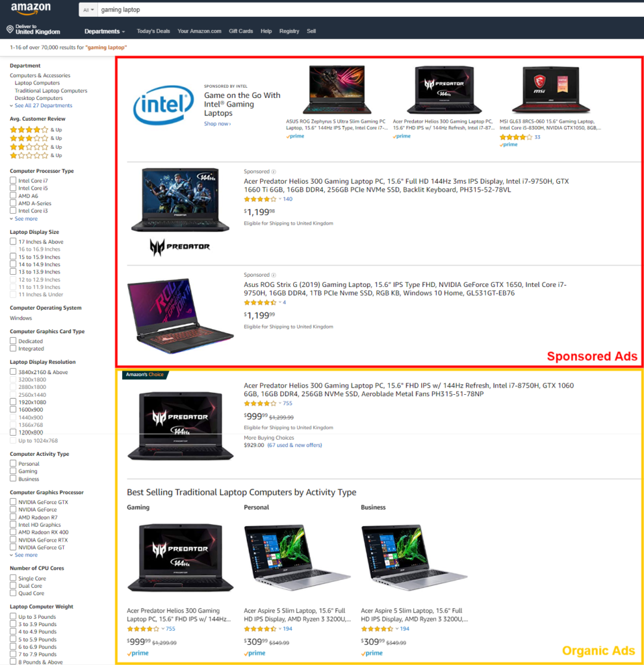Open the All search category dropdown
Viewport: 644px width, 665px height.
click(x=88, y=10)
